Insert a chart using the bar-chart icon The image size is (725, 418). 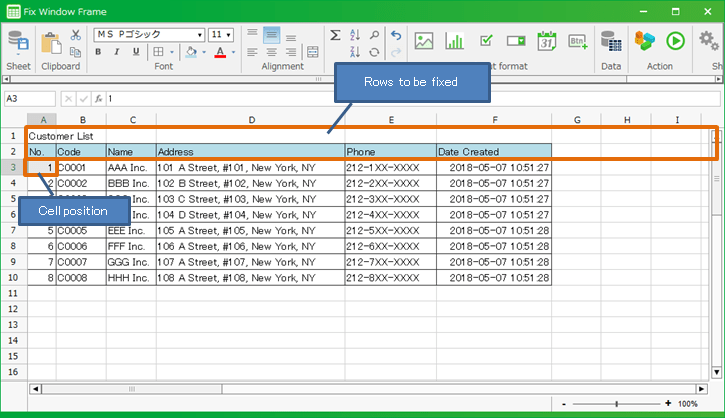455,41
